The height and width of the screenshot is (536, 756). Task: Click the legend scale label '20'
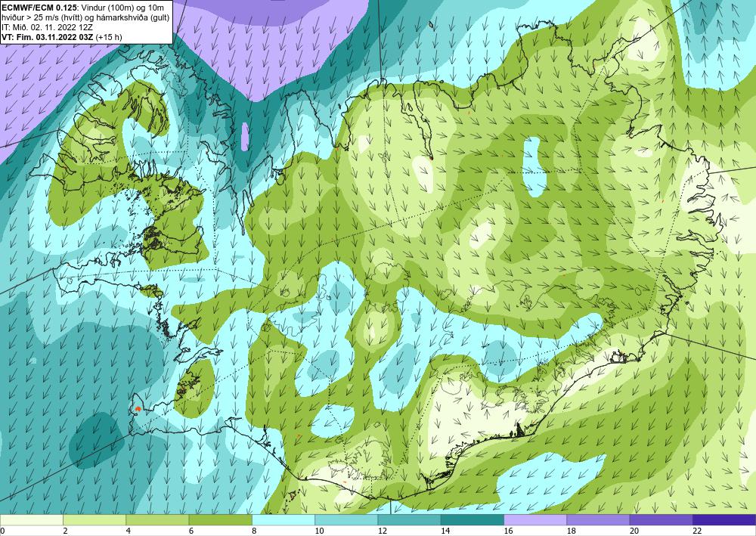coord(634,531)
